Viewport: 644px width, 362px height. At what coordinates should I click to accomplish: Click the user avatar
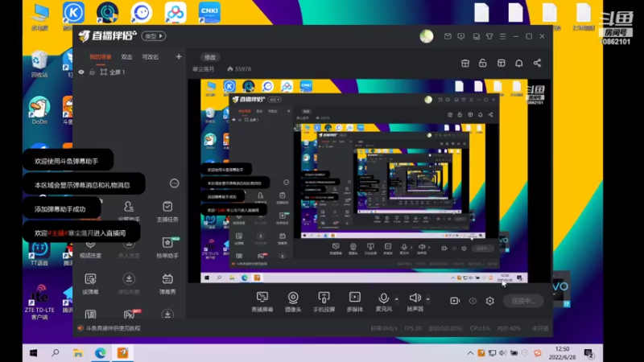point(427,36)
